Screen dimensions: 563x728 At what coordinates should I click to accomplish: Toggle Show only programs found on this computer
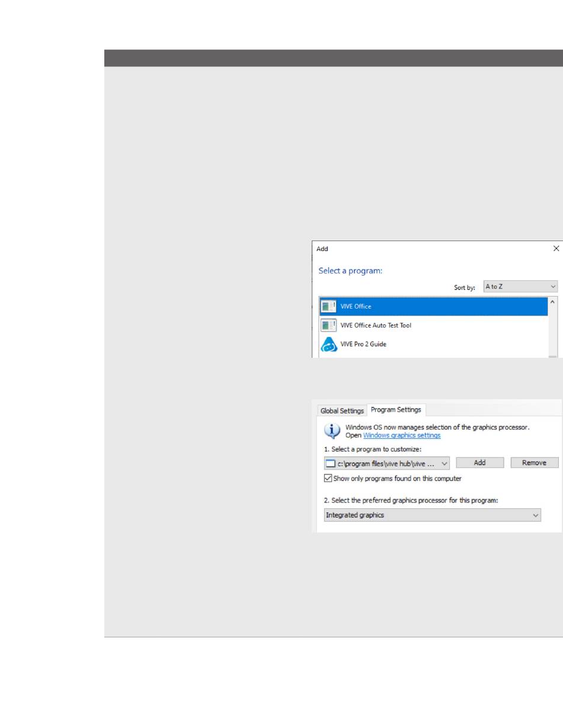pos(328,478)
